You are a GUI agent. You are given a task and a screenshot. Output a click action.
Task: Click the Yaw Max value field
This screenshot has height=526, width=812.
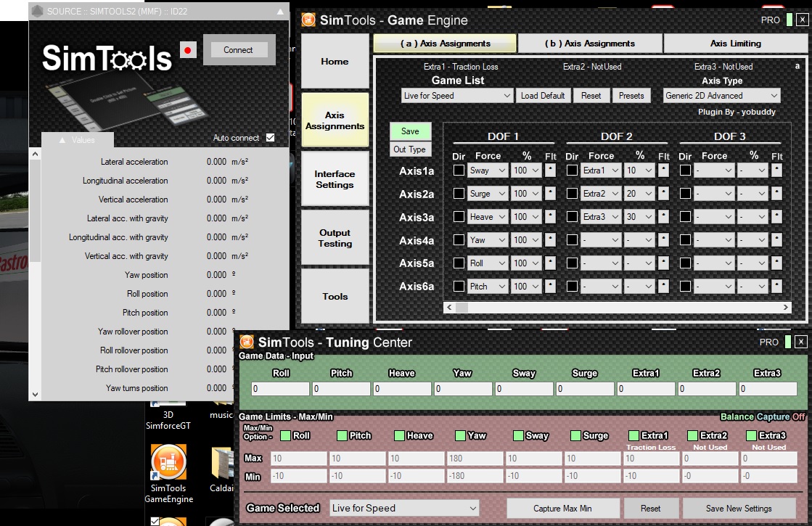[x=474, y=459]
